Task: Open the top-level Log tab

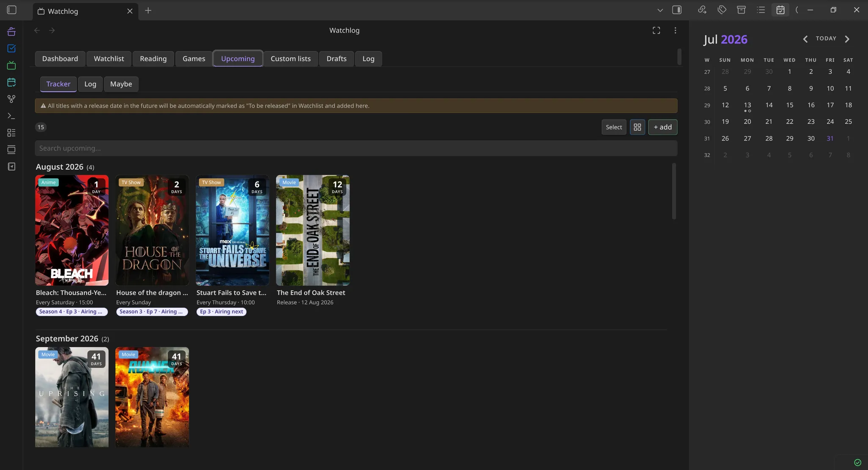Action: coord(368,59)
